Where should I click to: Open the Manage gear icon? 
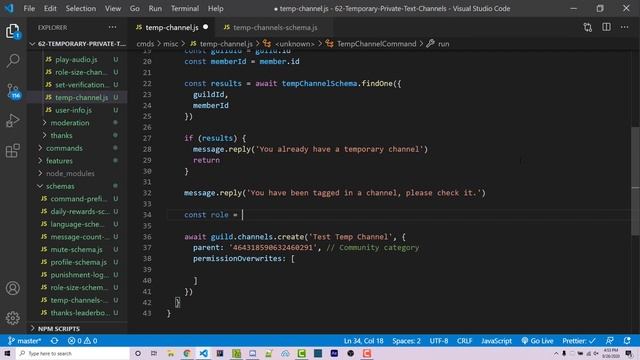(13, 318)
